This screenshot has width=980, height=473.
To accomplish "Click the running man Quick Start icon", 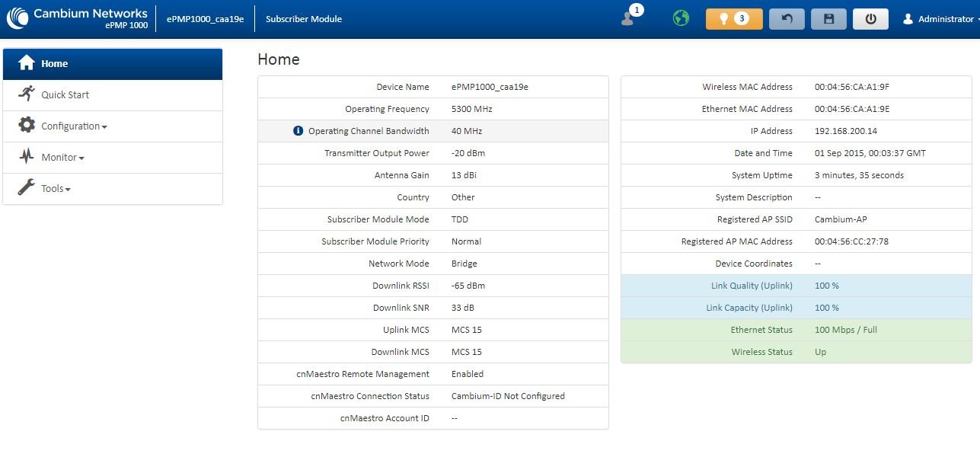I will pos(27,94).
